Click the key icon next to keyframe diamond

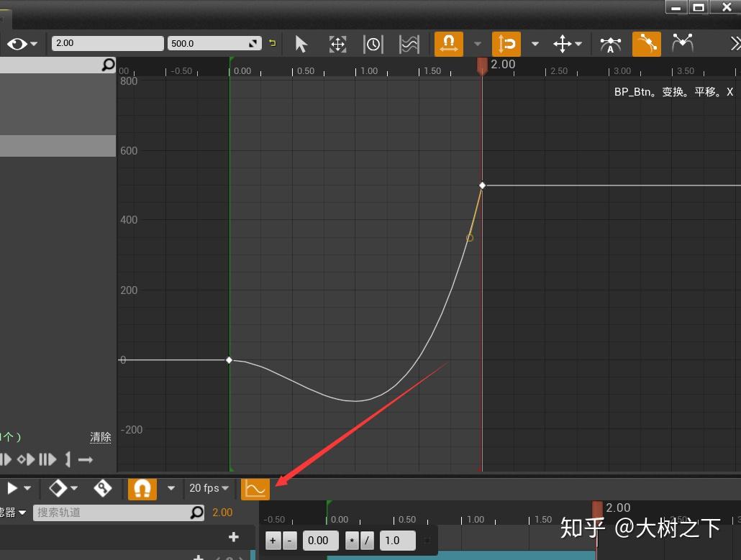click(103, 488)
